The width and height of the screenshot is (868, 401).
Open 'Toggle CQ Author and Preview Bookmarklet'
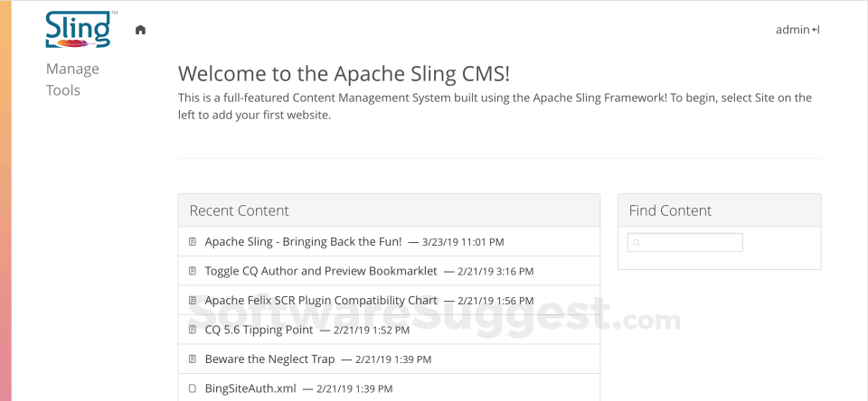tap(321, 271)
